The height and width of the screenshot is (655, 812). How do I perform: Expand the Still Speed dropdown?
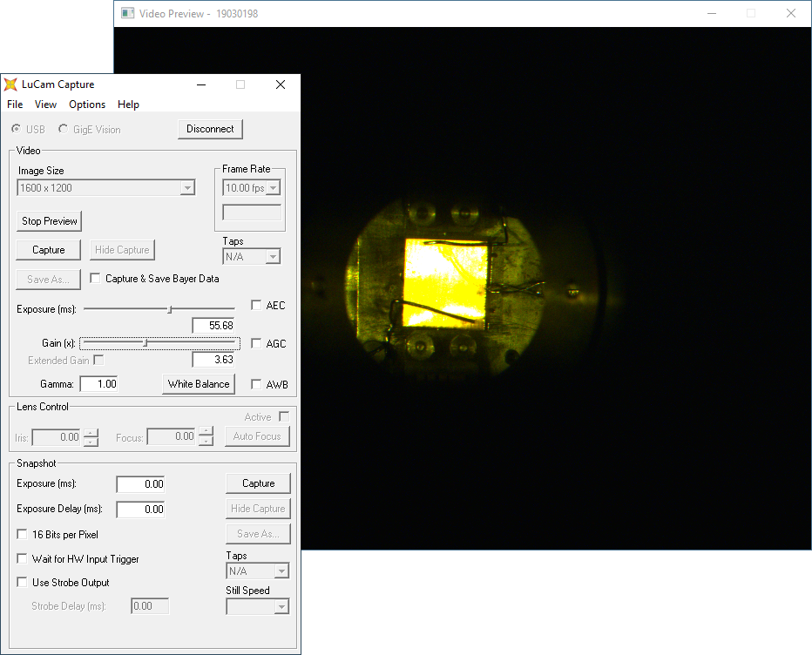click(281, 606)
